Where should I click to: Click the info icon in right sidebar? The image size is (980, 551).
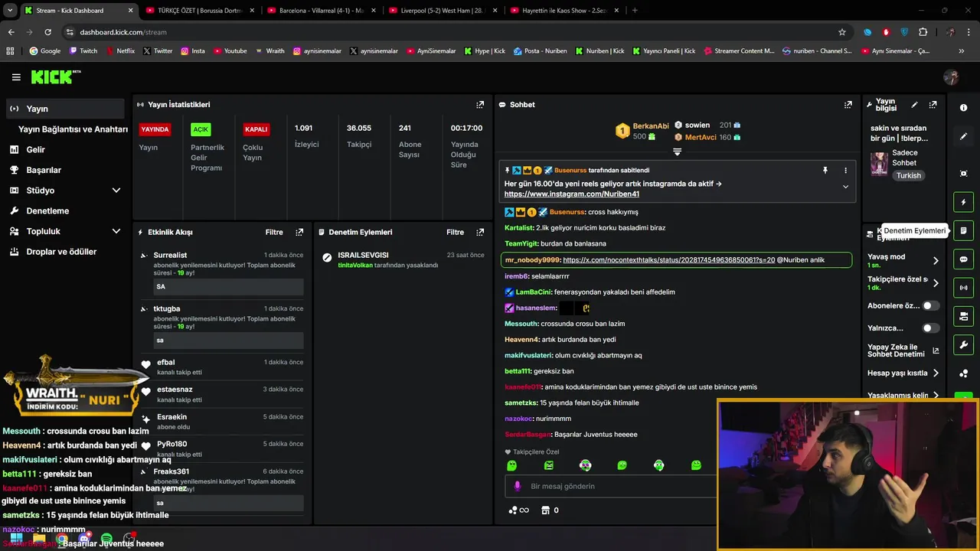pyautogui.click(x=963, y=108)
